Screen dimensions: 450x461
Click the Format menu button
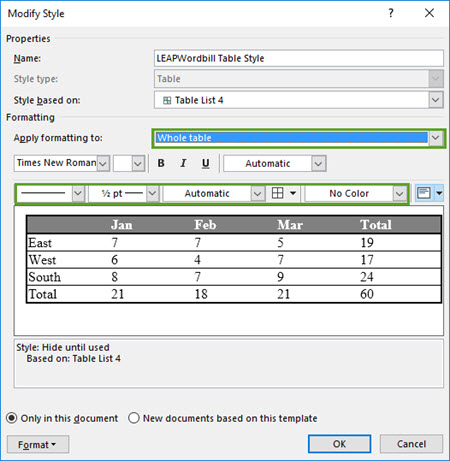[x=38, y=444]
